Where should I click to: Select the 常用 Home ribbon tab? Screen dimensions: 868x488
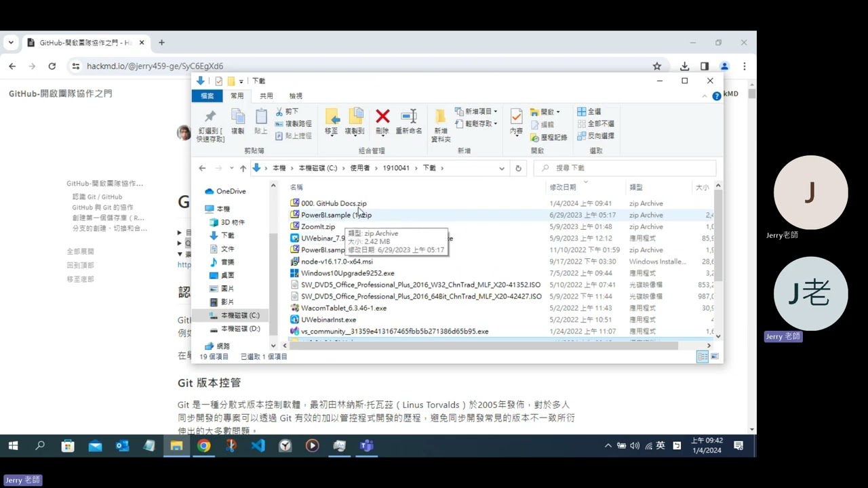(237, 96)
